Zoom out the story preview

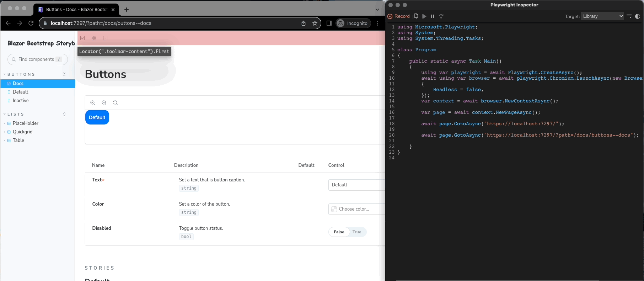pos(104,103)
